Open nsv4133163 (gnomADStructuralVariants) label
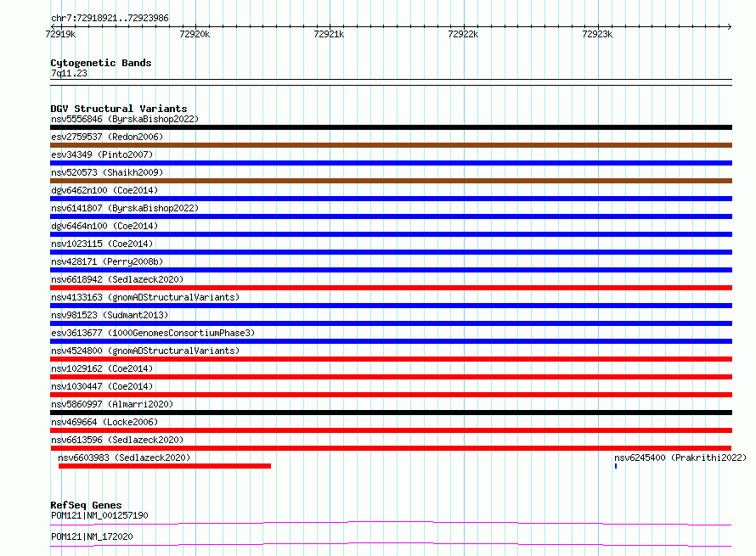The height and width of the screenshot is (556, 756). (145, 297)
